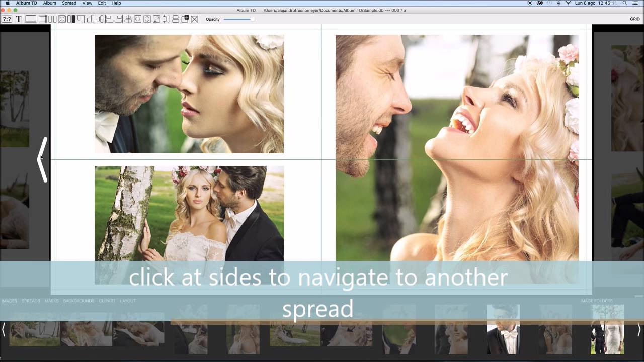Switch to the BACKGROUNDS tab
Viewport: 644px width, 362px height.
click(78, 301)
